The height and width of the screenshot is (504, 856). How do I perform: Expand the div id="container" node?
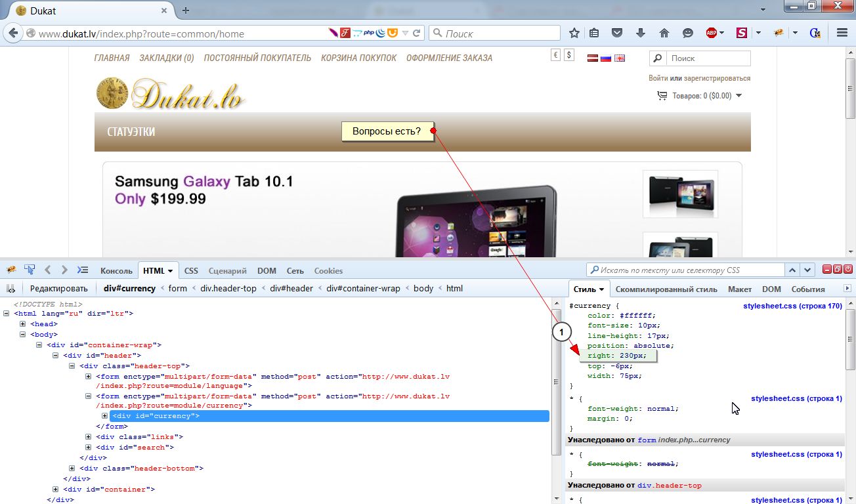[56, 489]
